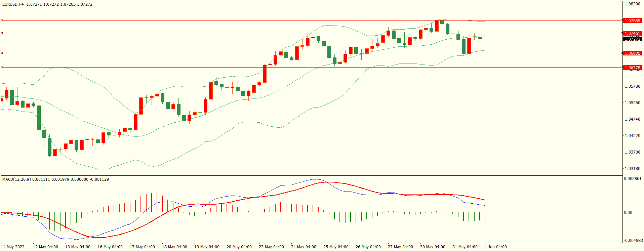Select the red 1.07865 price level tag
Screen dimensions: 644x251
tap(632, 21)
